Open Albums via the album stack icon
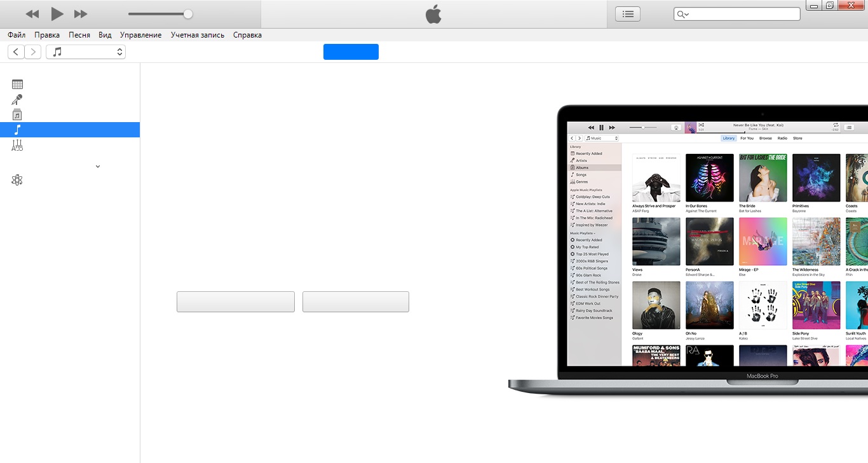 tap(17, 114)
